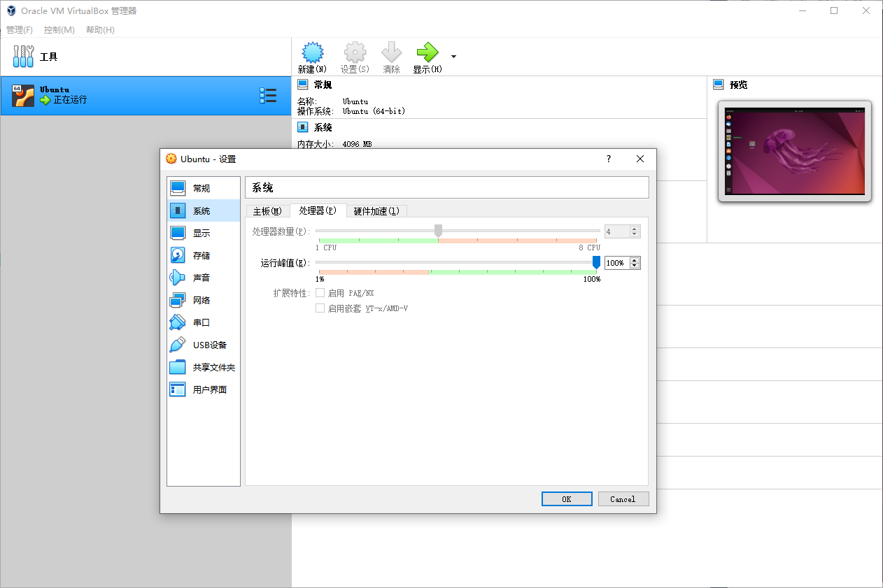Viewport: 883px width, 588px height.
Task: Open the dropdown arrow beside Show (显示)
Action: point(453,57)
